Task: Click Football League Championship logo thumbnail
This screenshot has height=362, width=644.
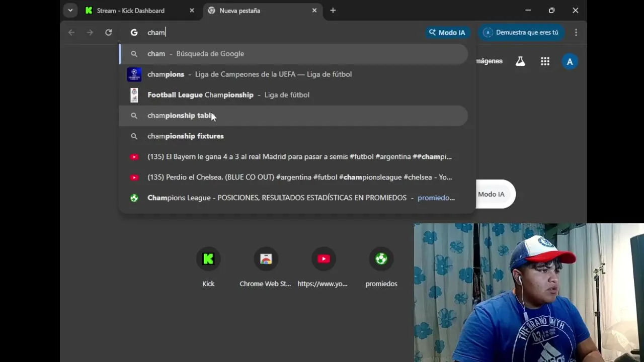Action: (x=134, y=95)
